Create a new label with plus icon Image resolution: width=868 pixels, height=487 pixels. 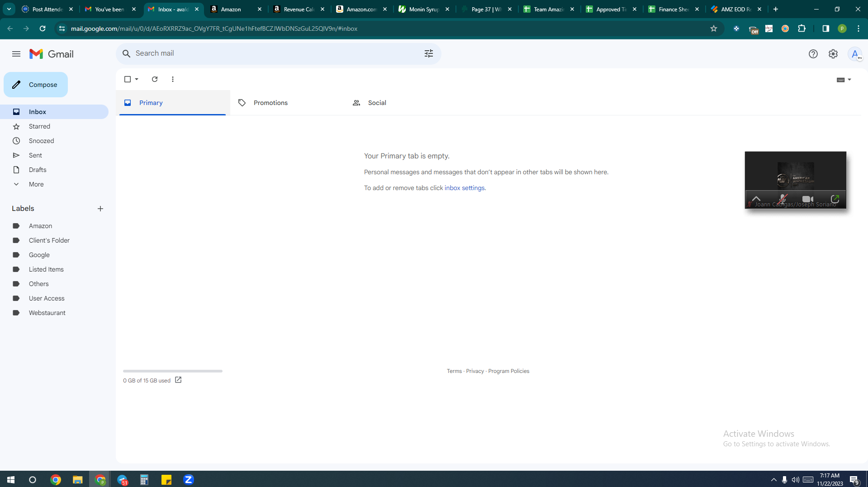(x=100, y=209)
